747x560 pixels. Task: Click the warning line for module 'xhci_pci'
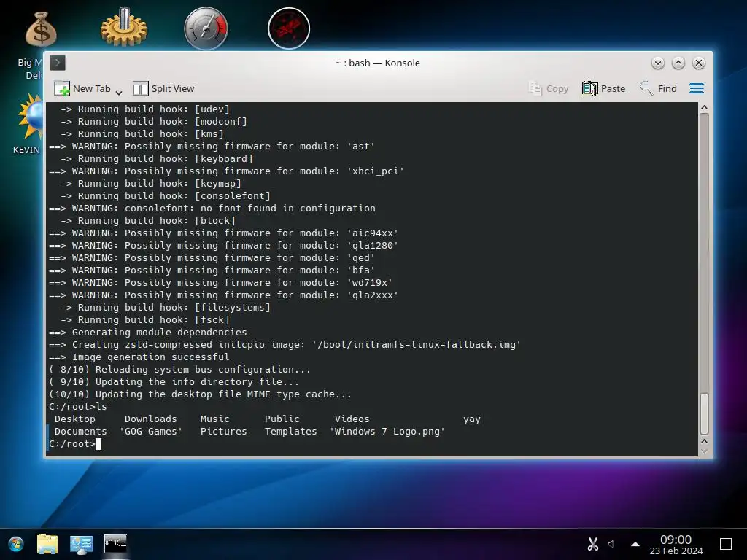tap(226, 171)
